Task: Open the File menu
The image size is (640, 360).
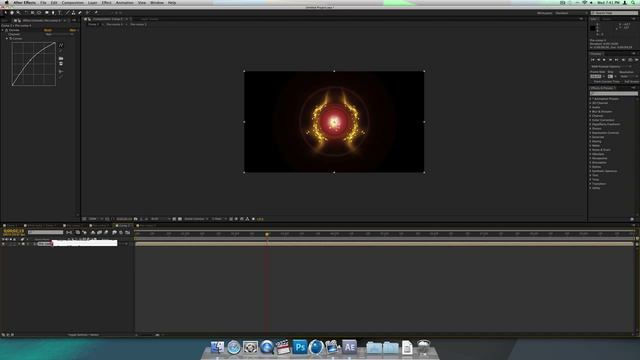Action: point(43,3)
